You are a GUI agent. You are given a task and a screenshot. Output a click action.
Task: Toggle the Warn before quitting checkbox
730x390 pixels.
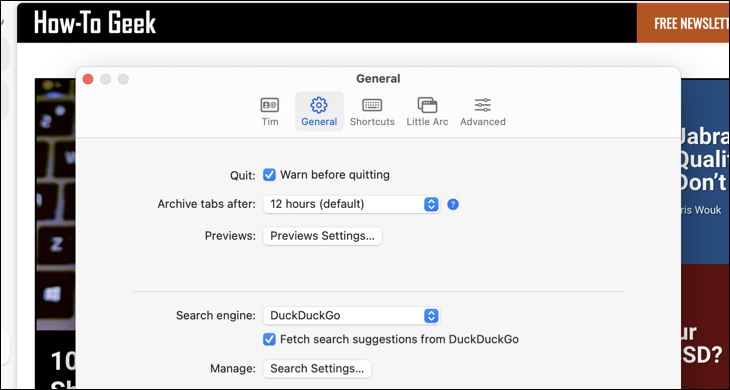269,175
